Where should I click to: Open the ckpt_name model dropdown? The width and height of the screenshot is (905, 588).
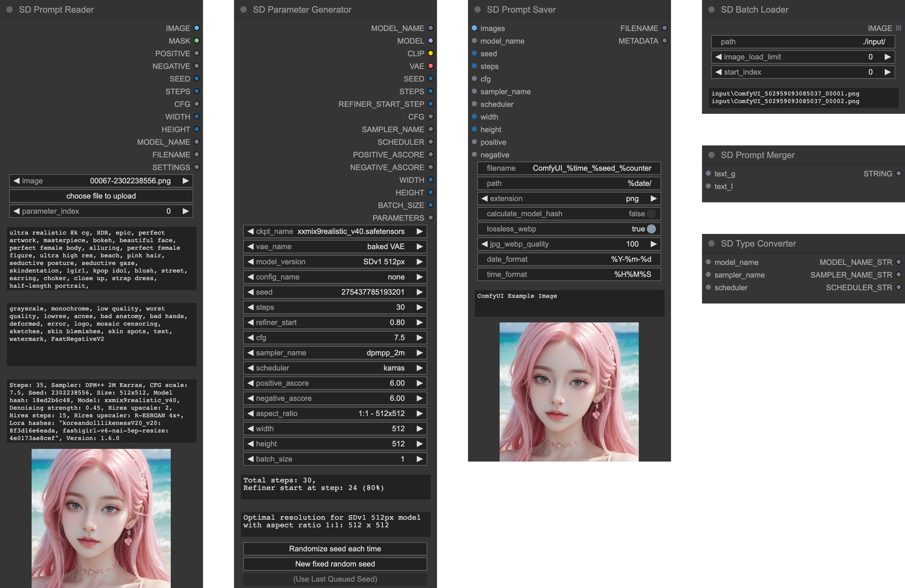[x=335, y=231]
